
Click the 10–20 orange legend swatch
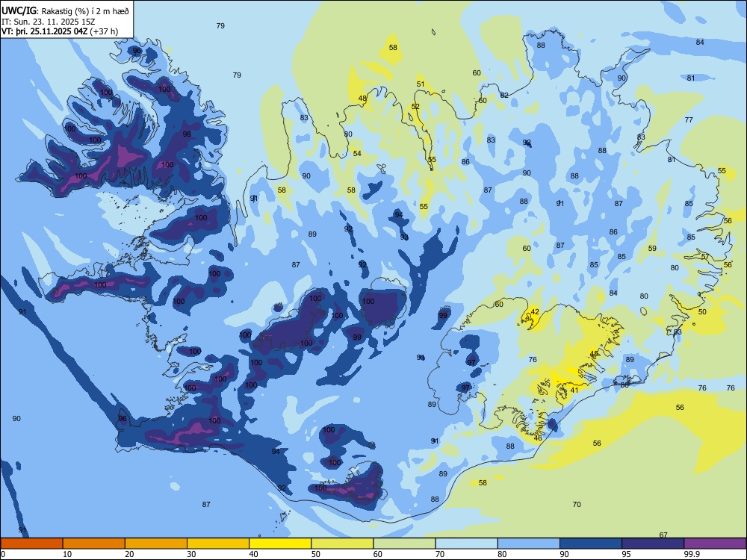pyautogui.click(x=94, y=544)
